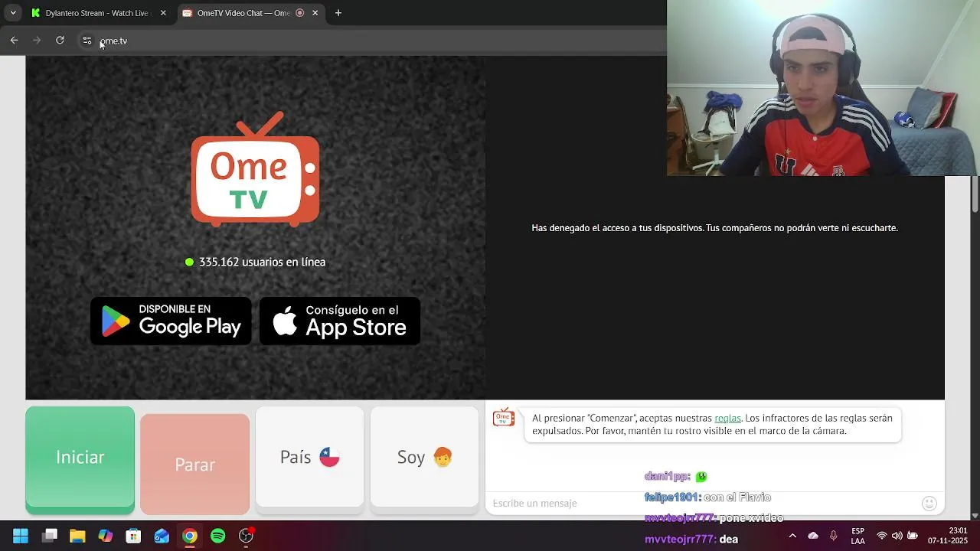The width and height of the screenshot is (980, 551).
Task: Change the ESP LAA input language
Action: pyautogui.click(x=858, y=536)
